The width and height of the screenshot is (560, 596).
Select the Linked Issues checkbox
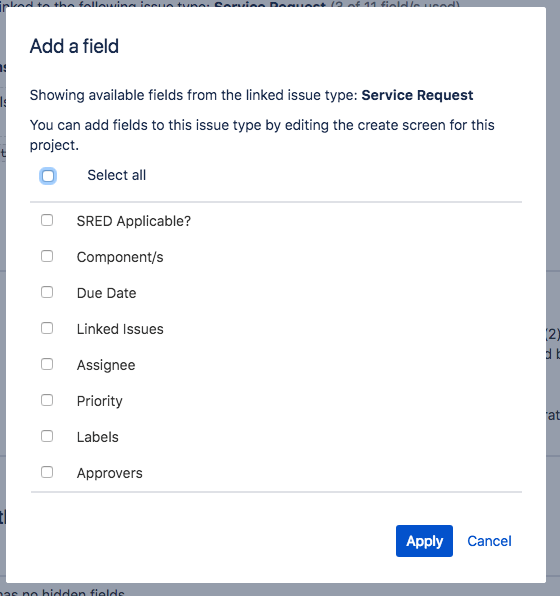click(x=47, y=328)
